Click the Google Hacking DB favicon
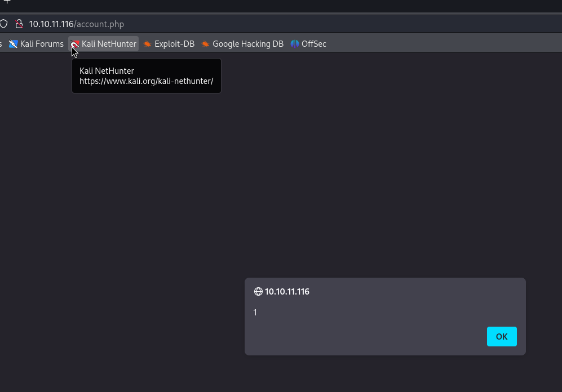The image size is (562, 392). coord(206,44)
